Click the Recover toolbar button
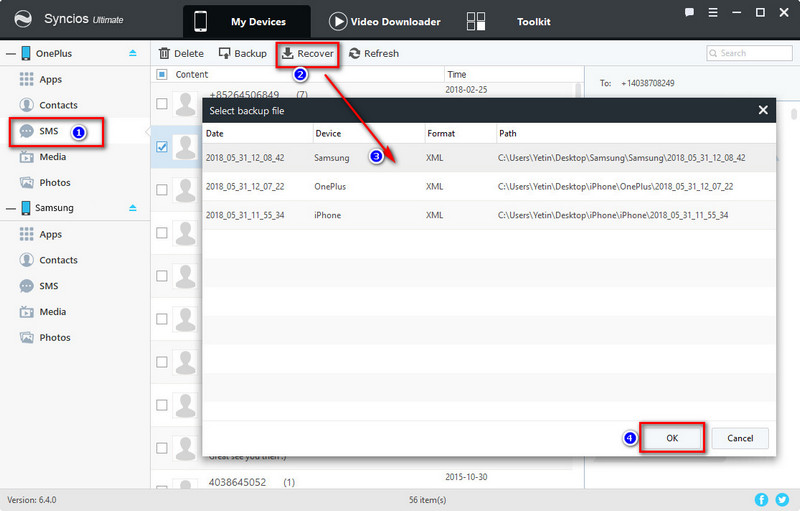The width and height of the screenshot is (800, 511). [x=308, y=54]
